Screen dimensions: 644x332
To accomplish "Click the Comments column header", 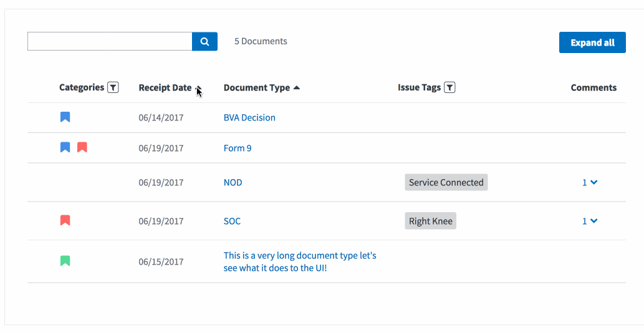I will click(594, 88).
